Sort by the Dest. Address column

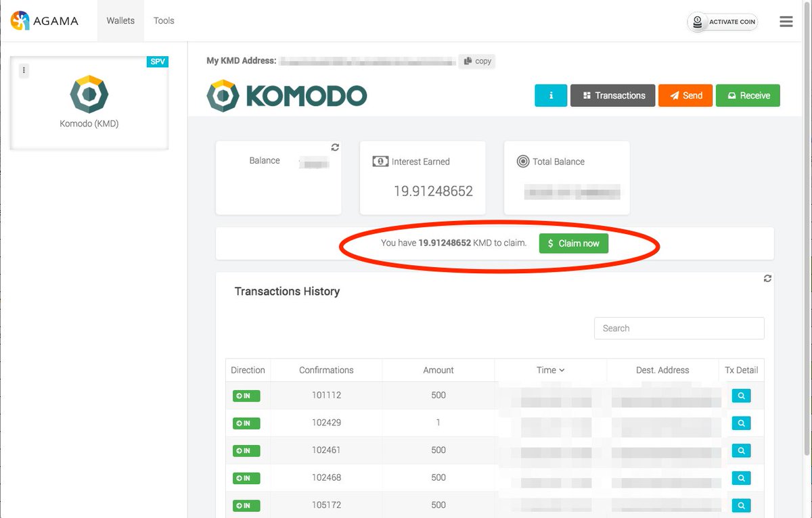click(662, 370)
